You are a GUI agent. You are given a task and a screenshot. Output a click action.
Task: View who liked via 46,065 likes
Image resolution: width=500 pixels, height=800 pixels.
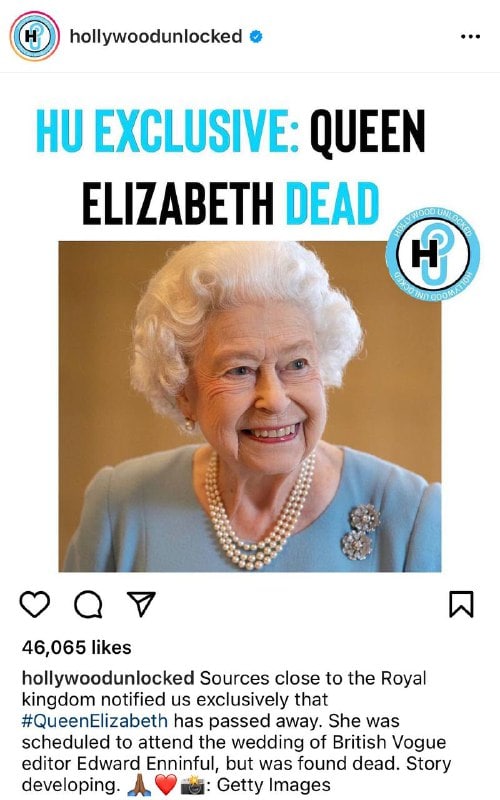tap(77, 647)
